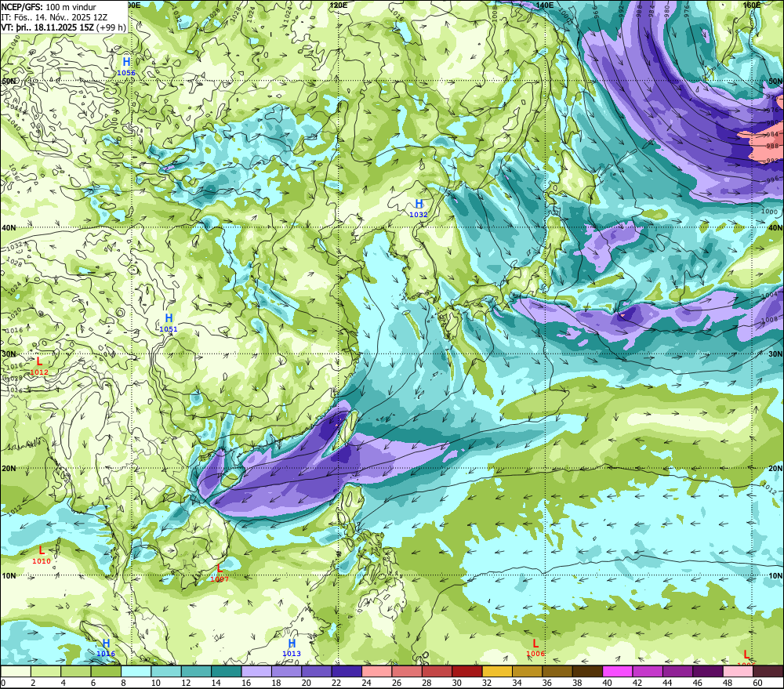Pick the light green 2–4 legend swatch
784x689 pixels.
[46, 672]
